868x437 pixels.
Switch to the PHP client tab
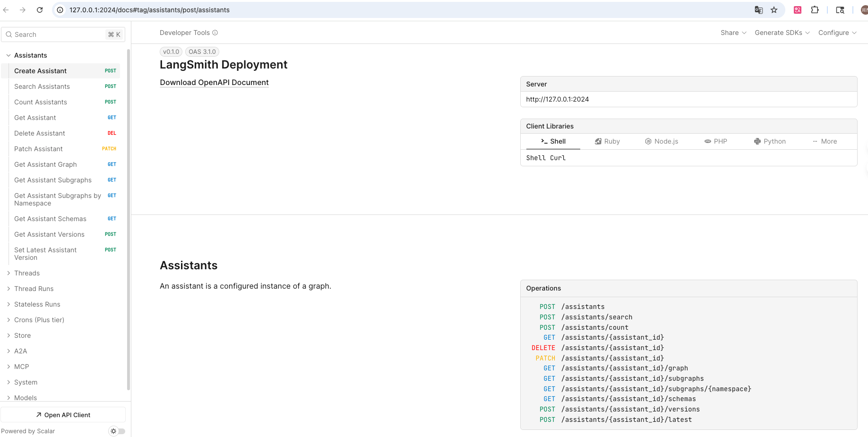[x=715, y=141]
